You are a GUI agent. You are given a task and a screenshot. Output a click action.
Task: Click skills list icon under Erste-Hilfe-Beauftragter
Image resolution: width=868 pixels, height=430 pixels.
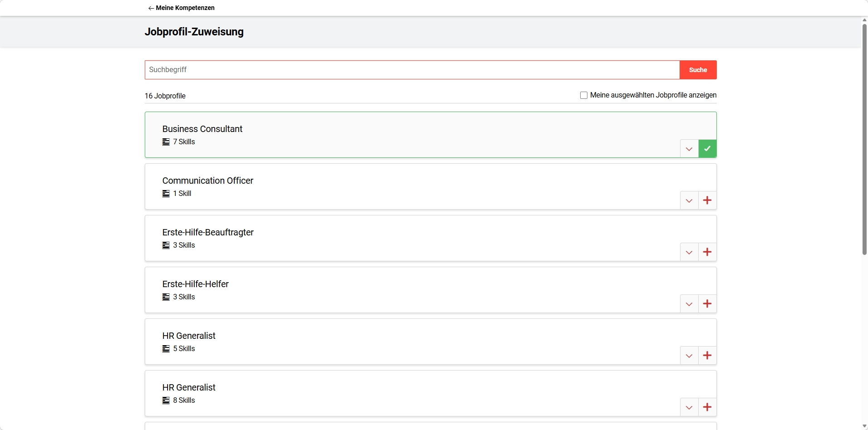coord(166,245)
